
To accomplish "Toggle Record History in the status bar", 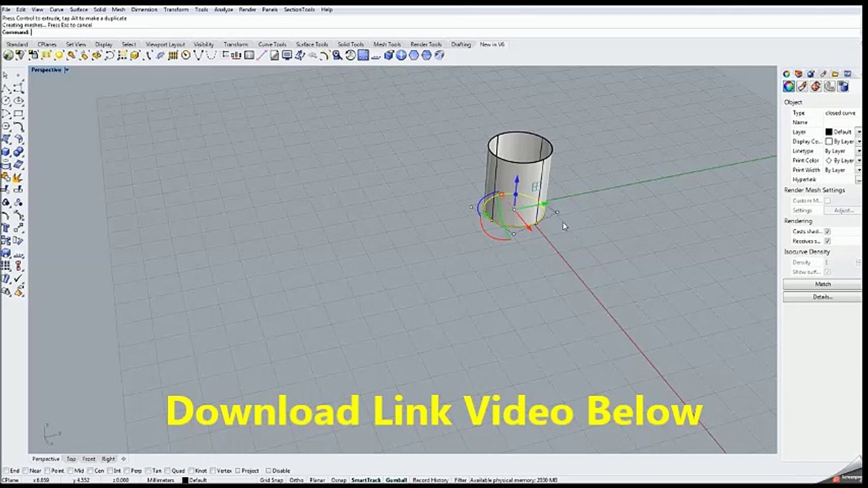I will (430, 481).
